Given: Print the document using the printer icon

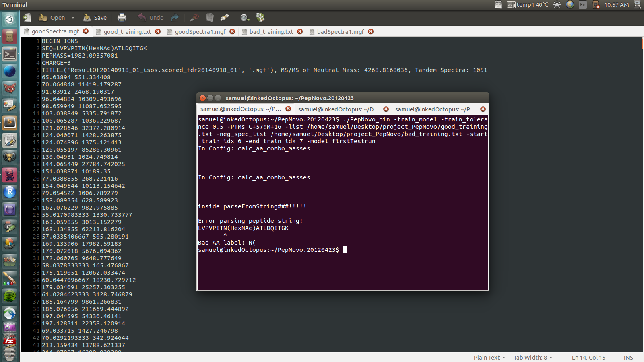Looking at the screenshot, I should point(122,18).
